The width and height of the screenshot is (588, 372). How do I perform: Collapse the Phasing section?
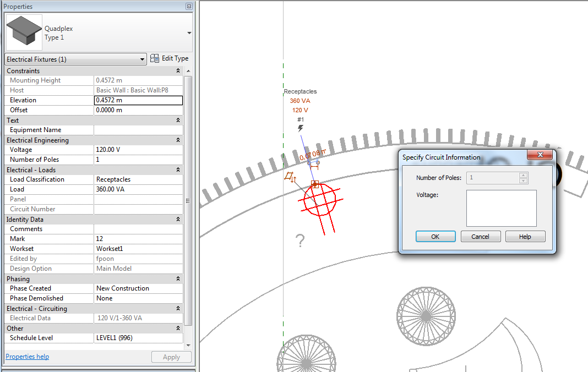click(x=178, y=279)
